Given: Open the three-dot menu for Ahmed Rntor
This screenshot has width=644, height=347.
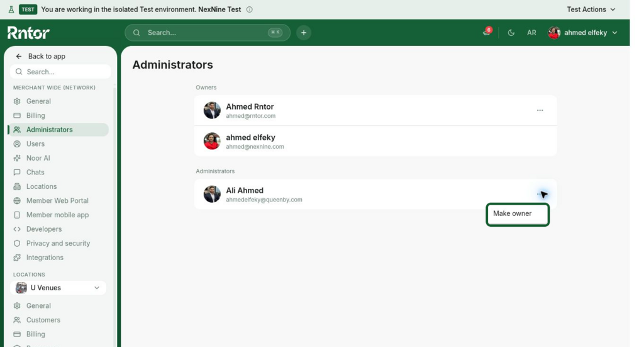Looking at the screenshot, I should 540,110.
